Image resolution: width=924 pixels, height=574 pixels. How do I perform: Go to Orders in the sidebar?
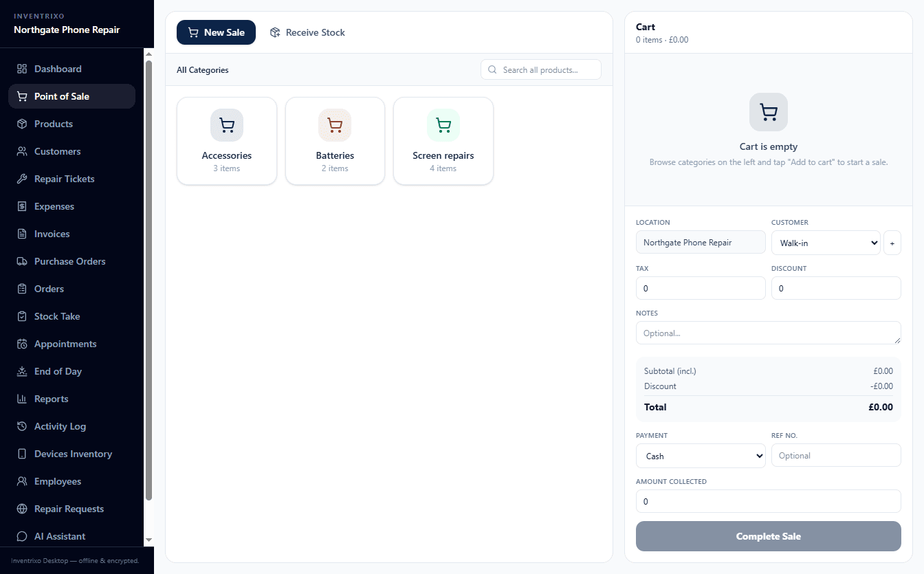point(71,289)
